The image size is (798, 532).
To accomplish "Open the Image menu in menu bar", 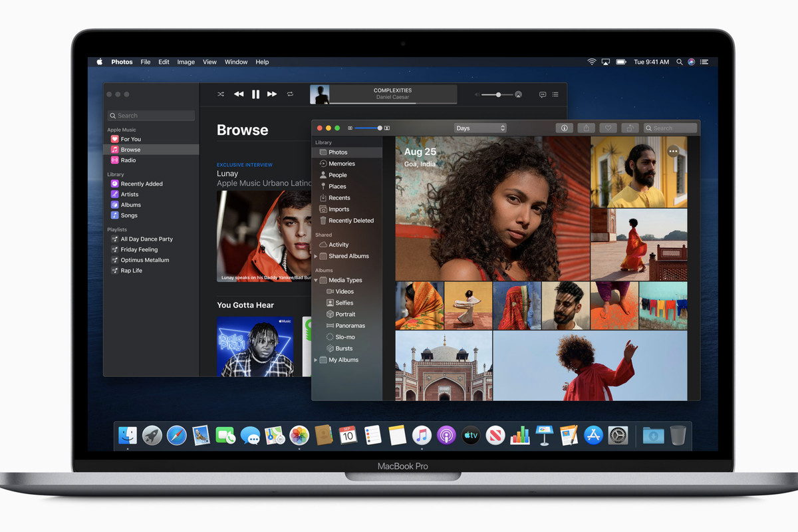I will pos(186,62).
